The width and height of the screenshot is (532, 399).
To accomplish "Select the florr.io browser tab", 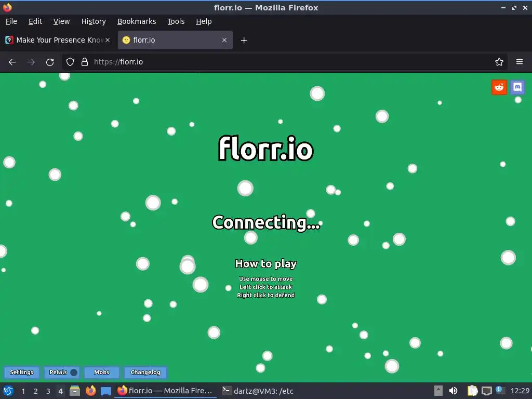I will tap(175, 40).
